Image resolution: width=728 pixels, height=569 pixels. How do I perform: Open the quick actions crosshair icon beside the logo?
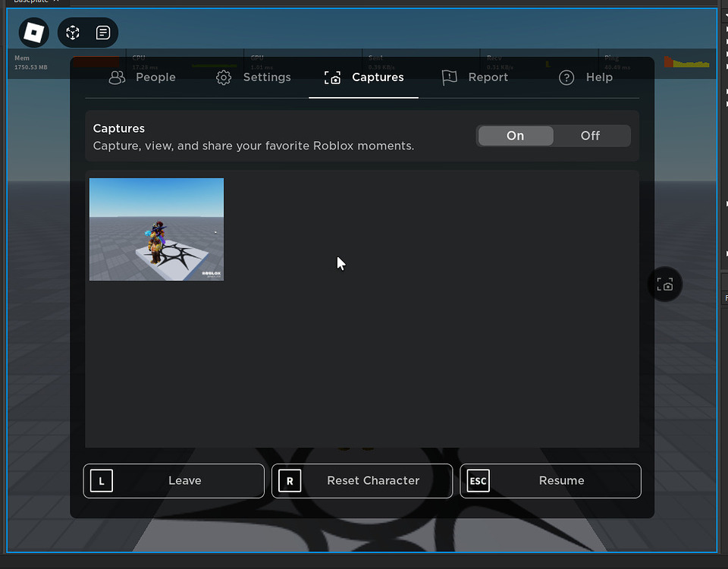(72, 33)
